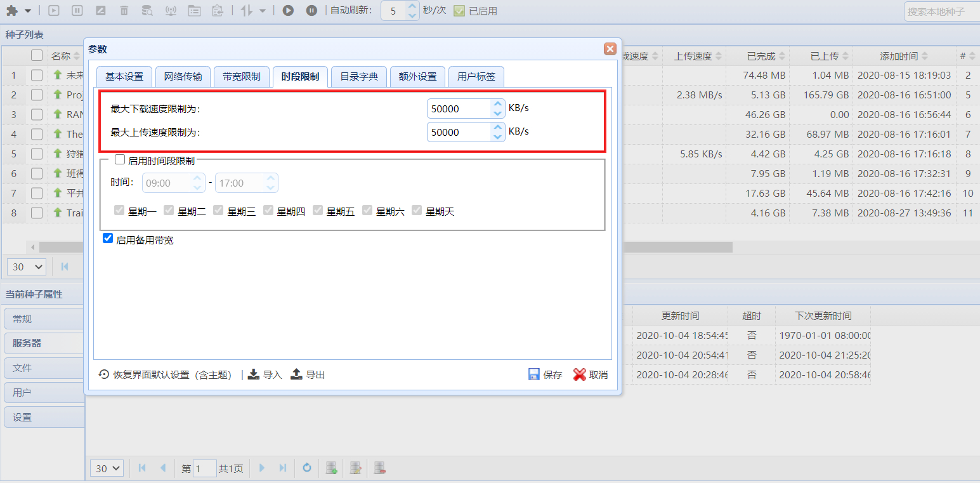Click the trash can delete icon

tap(124, 11)
